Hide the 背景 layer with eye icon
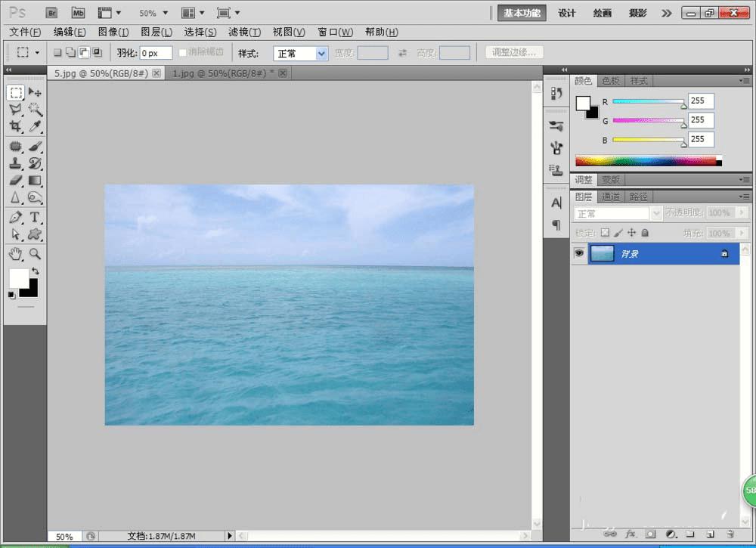The image size is (756, 548). coord(579,254)
